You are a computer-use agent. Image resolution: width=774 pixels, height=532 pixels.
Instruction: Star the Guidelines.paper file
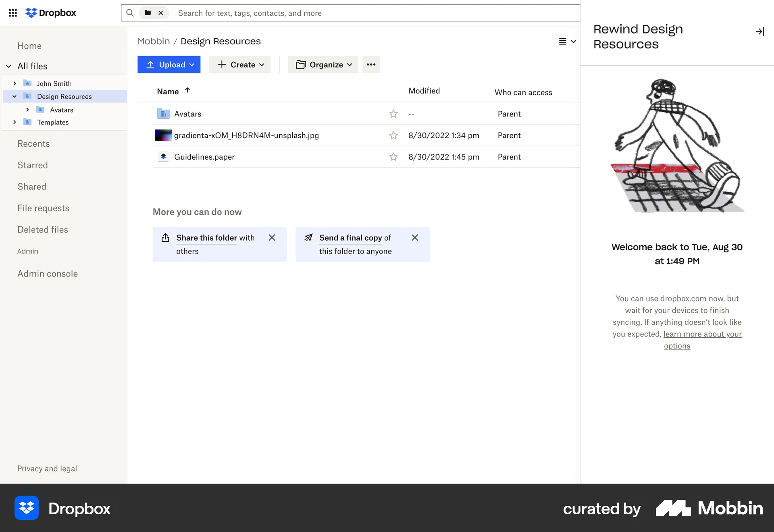point(393,157)
